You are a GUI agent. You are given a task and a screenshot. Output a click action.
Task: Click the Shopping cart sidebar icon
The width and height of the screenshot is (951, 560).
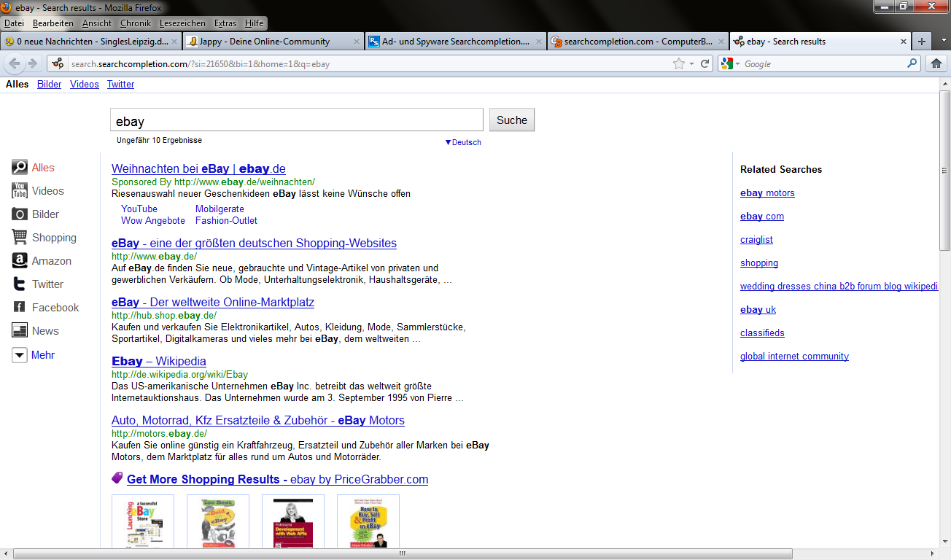[20, 238]
